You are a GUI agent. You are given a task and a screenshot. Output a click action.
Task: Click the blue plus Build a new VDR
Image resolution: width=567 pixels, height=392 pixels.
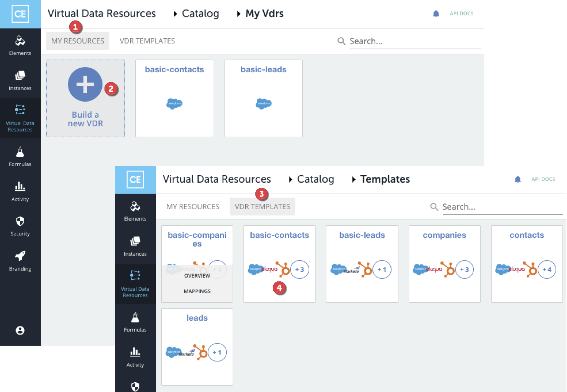(85, 84)
